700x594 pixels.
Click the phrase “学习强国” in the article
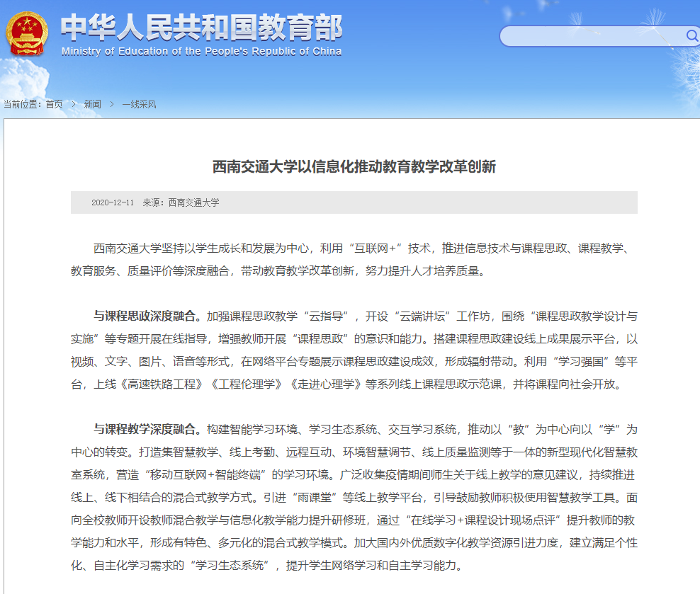pyautogui.click(x=580, y=361)
